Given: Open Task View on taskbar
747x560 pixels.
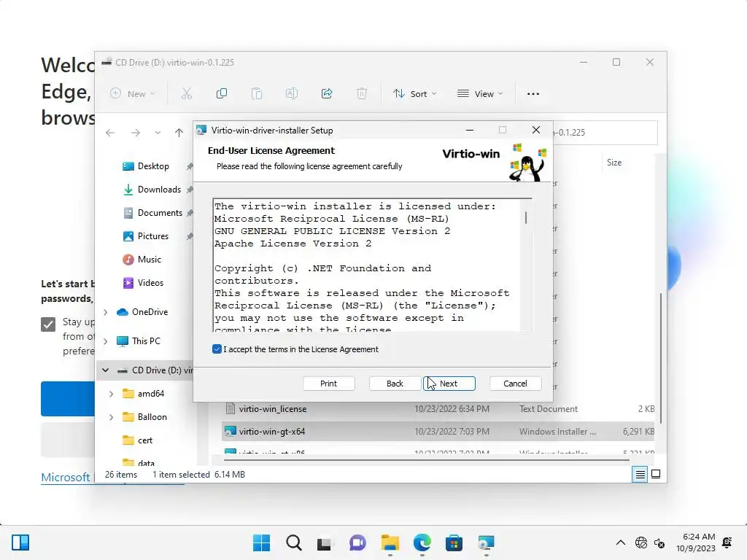Looking at the screenshot, I should tap(325, 542).
